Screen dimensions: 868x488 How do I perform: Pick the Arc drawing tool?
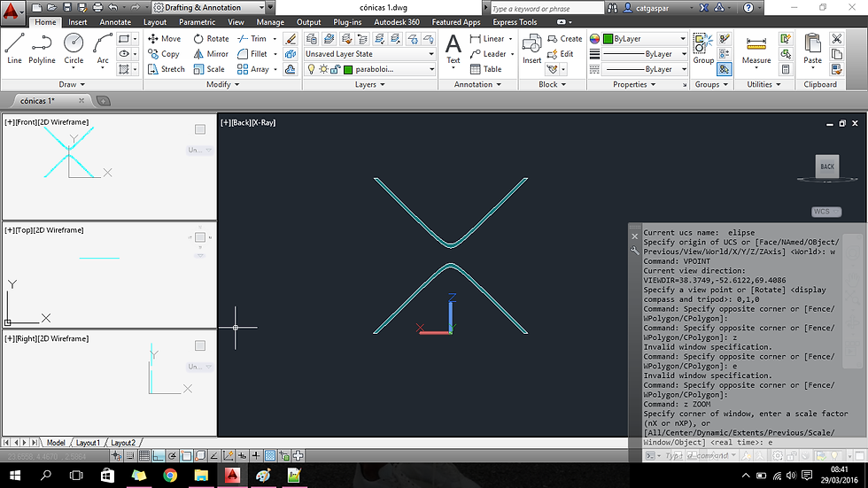click(x=103, y=49)
